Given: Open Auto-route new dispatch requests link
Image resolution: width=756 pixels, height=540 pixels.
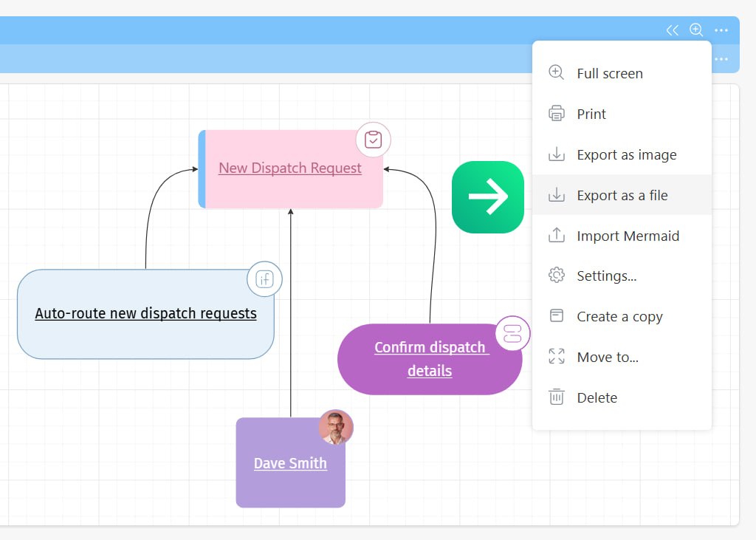Looking at the screenshot, I should tap(145, 313).
